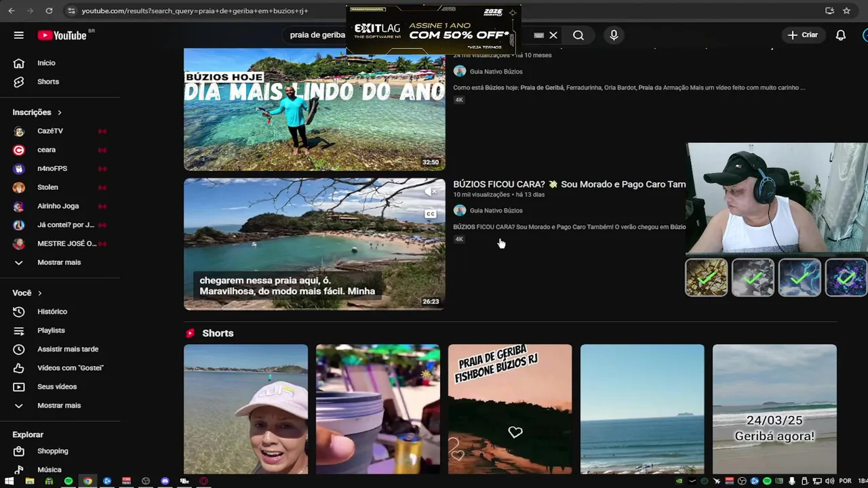Open Música under Explorar

point(50,470)
